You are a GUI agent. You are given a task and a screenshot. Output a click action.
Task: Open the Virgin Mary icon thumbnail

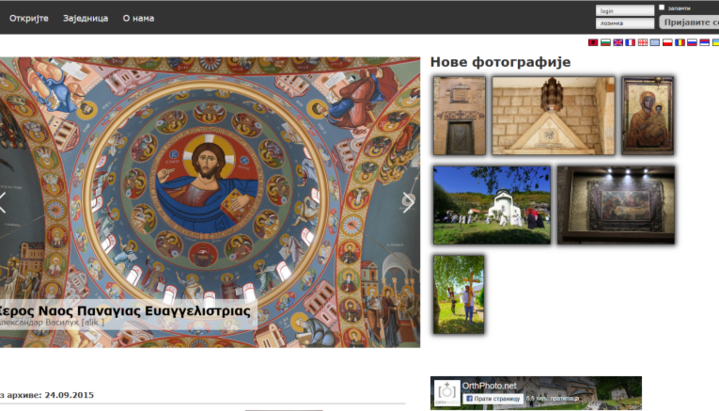click(x=647, y=115)
